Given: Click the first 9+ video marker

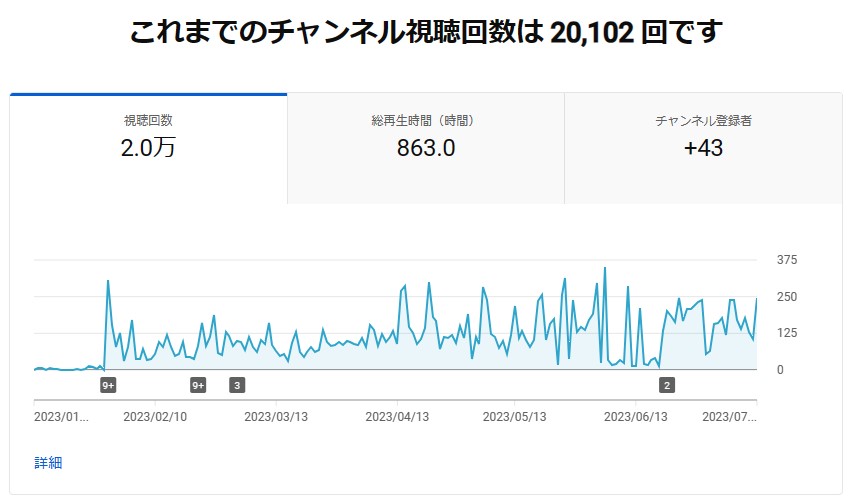Looking at the screenshot, I should coord(108,386).
